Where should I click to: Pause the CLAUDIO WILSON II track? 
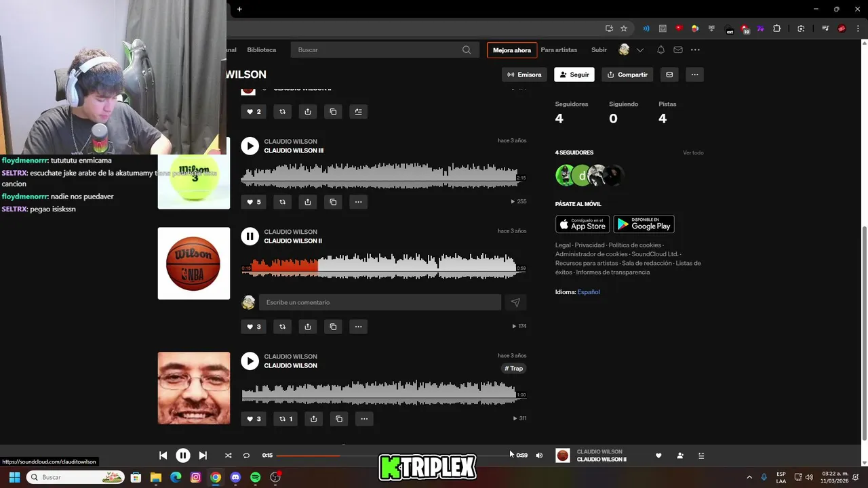250,236
